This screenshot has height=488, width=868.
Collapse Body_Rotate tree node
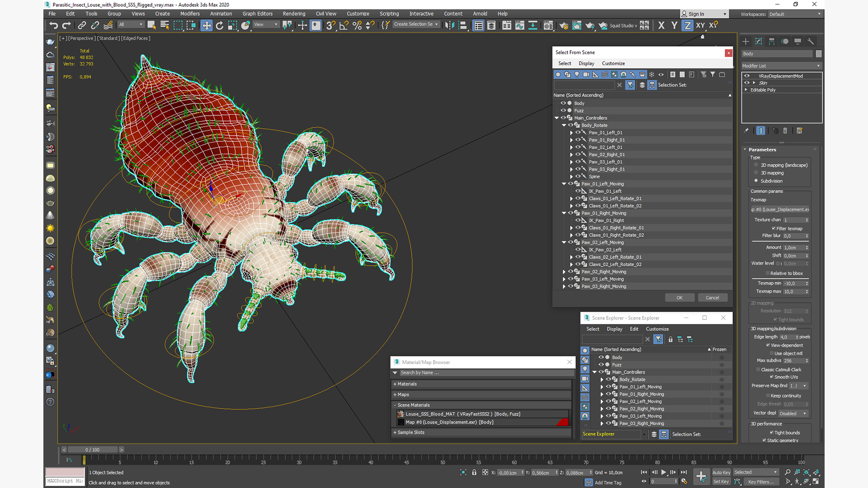click(564, 125)
